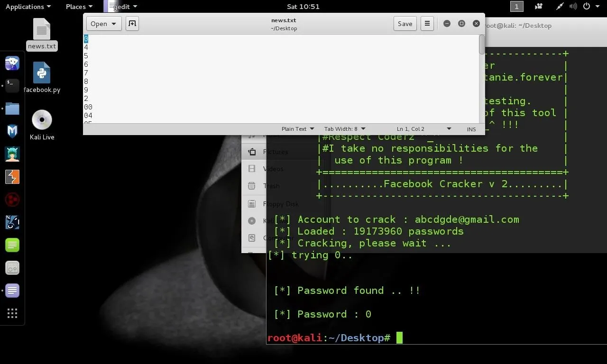Click the screen recorder camera icon in top bar
This screenshot has width=607, height=364.
(539, 7)
